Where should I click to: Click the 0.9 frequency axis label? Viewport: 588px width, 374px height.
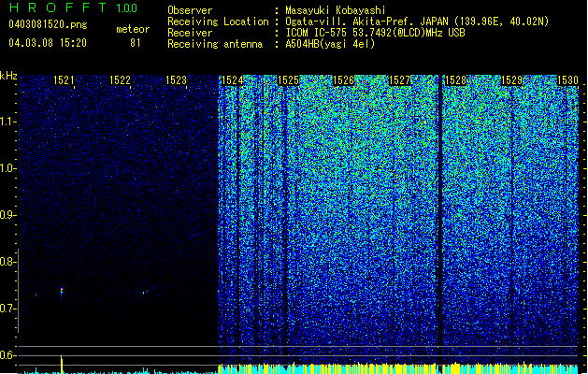tap(7, 215)
